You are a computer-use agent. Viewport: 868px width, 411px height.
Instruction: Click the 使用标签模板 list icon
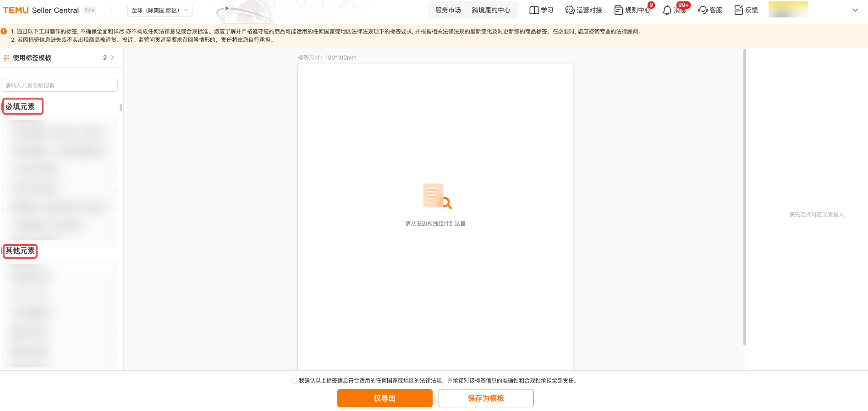pos(6,58)
